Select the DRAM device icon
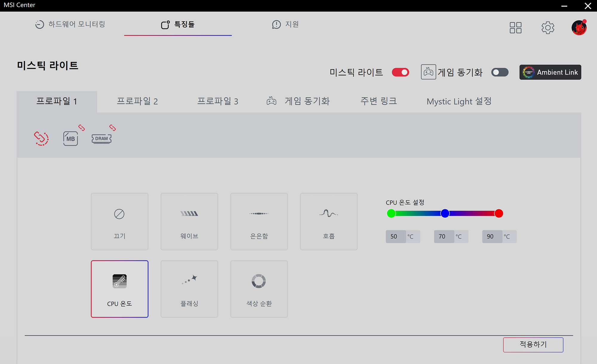 pyautogui.click(x=101, y=139)
